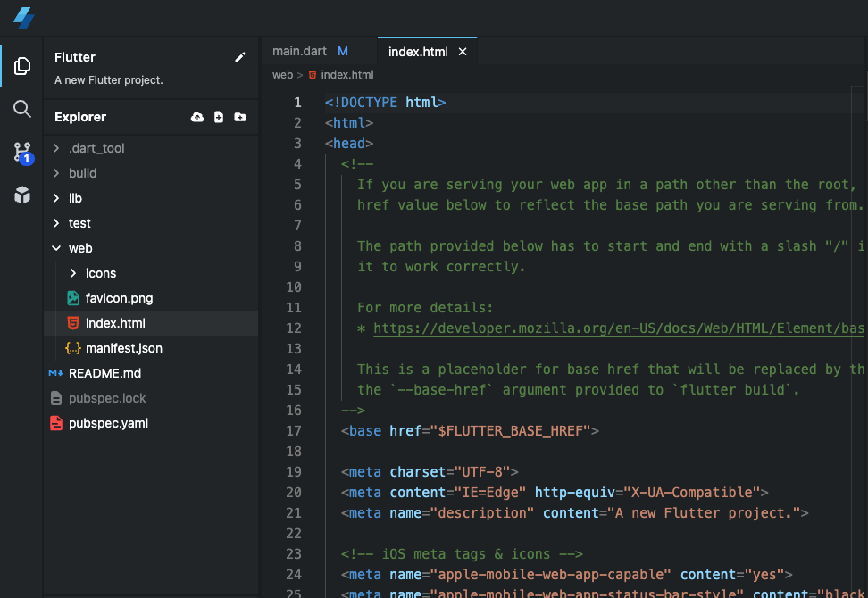
Task: Select the Explorer files sidebar icon
Action: tap(22, 66)
